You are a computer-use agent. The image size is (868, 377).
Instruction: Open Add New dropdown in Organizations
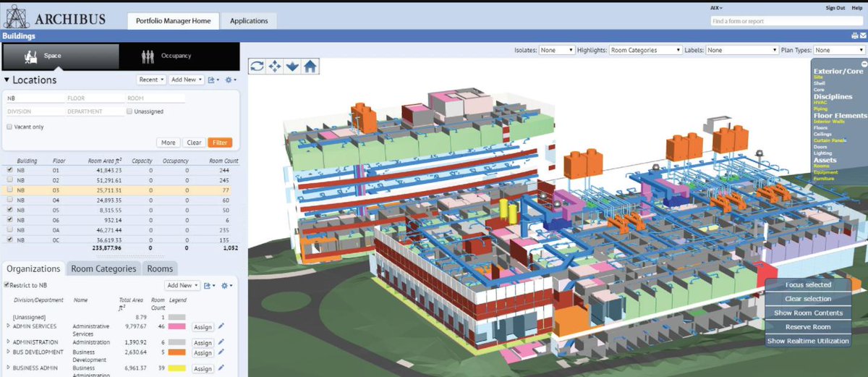pos(182,285)
